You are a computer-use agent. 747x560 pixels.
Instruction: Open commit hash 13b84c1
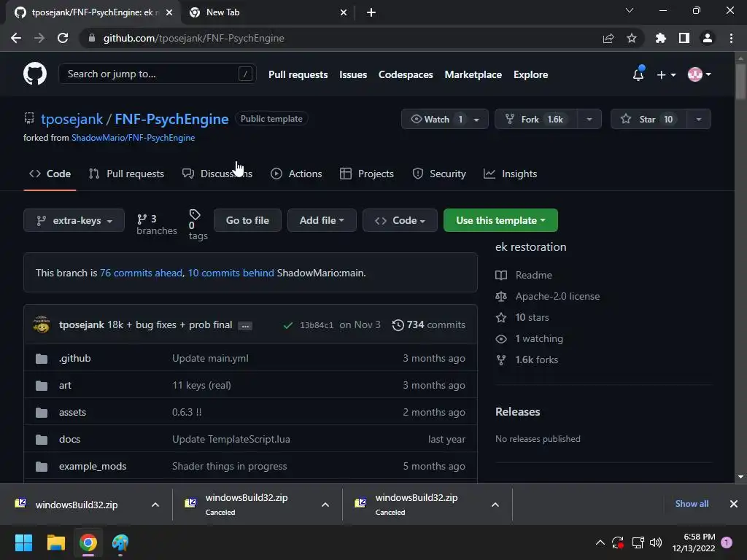click(317, 325)
